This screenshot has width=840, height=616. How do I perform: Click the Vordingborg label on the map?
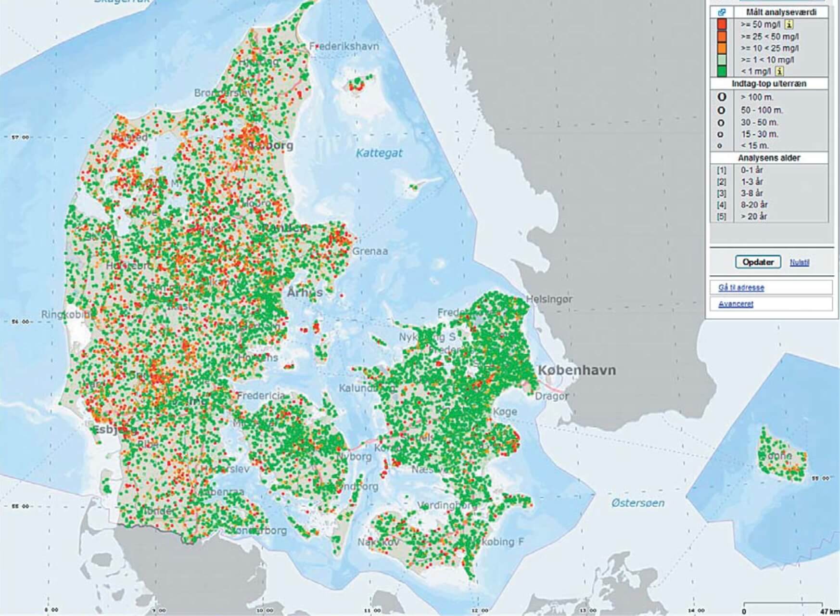(447, 506)
